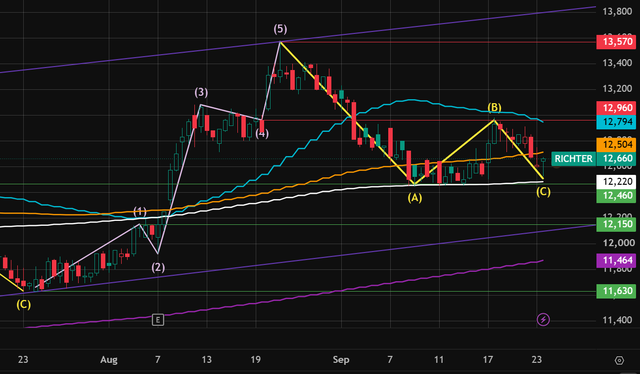Select the green 12,460 level label

pos(616,196)
